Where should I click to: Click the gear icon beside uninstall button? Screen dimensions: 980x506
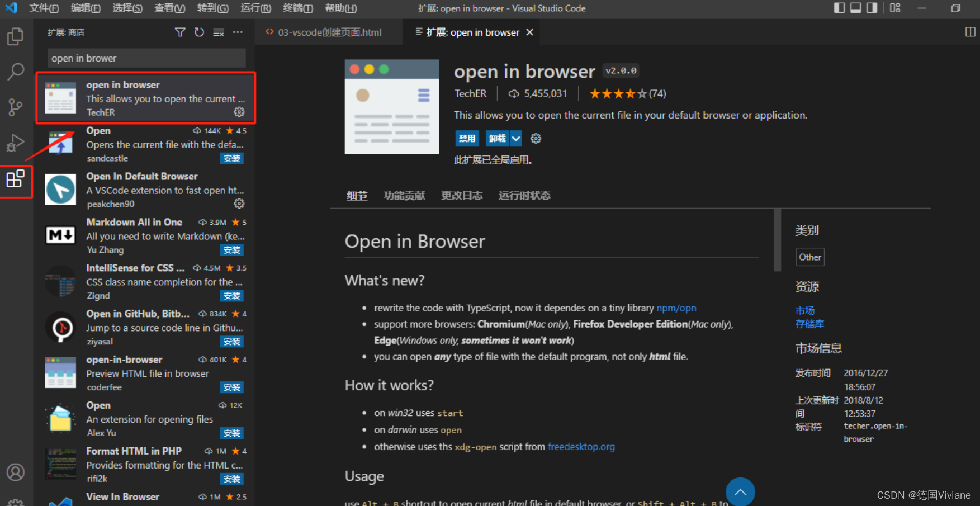536,138
